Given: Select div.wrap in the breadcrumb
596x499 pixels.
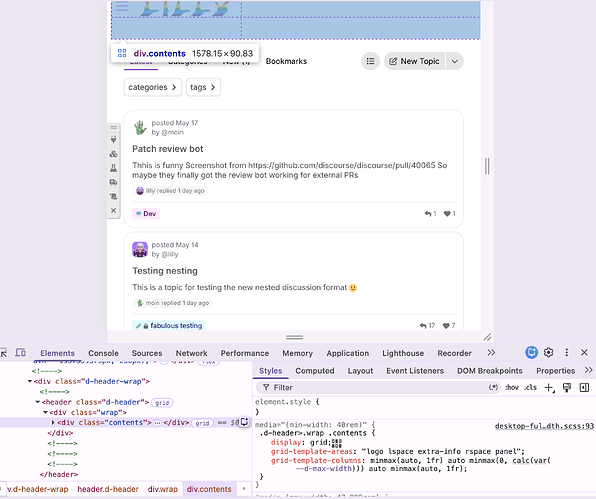Looking at the screenshot, I should [x=163, y=489].
